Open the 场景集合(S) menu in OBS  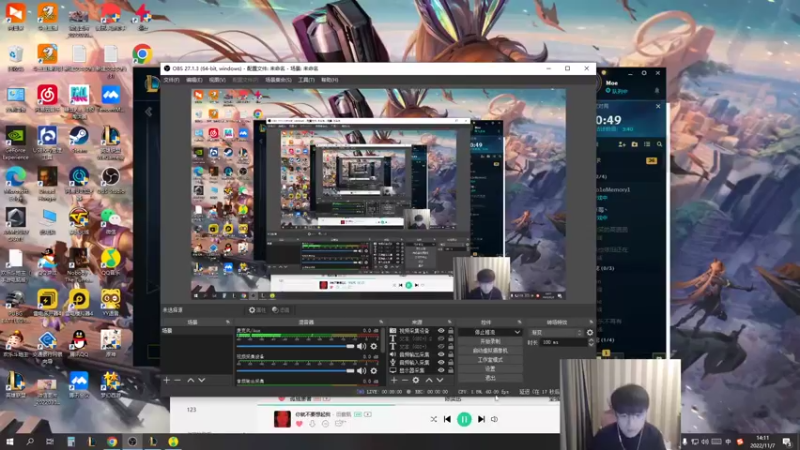(278, 80)
